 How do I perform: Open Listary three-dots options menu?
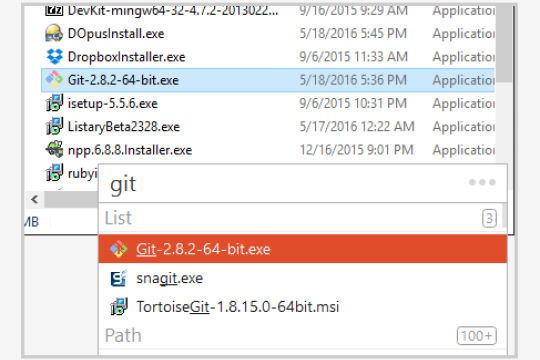(482, 182)
